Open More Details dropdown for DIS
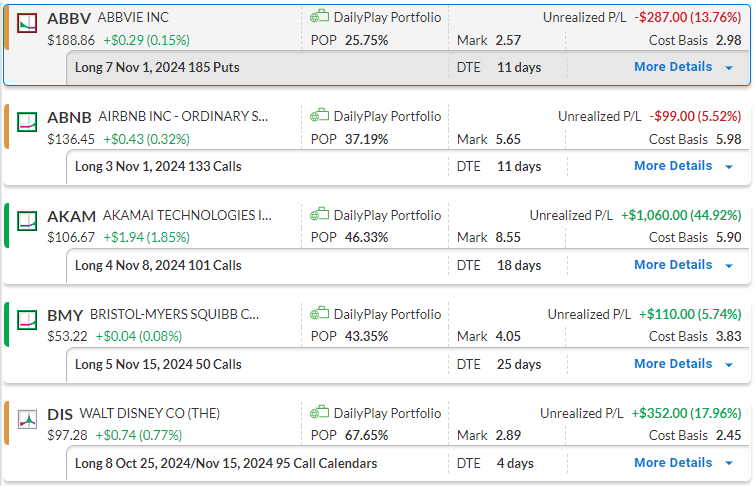The image size is (756, 486). click(x=683, y=463)
